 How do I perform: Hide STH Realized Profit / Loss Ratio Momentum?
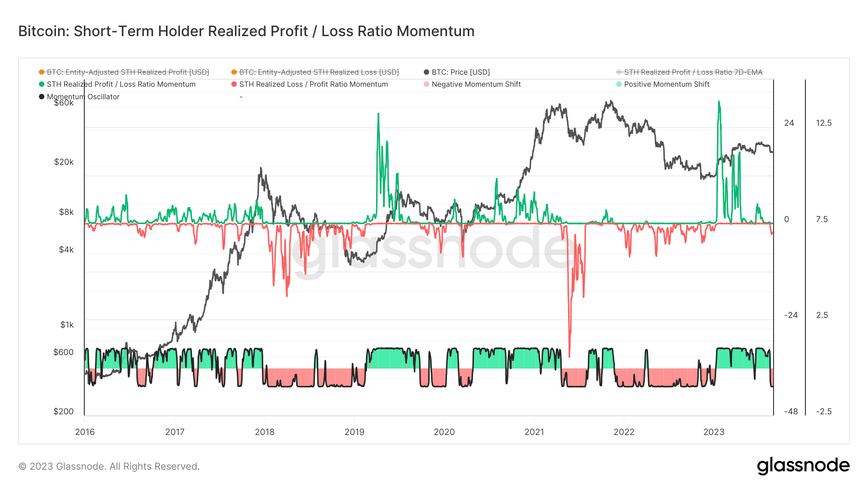[121, 84]
